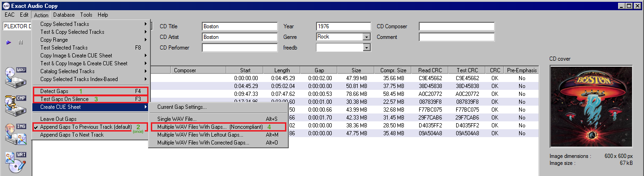Click the Year field
Viewport: 644px width, 176px height.
pyautogui.click(x=344, y=26)
